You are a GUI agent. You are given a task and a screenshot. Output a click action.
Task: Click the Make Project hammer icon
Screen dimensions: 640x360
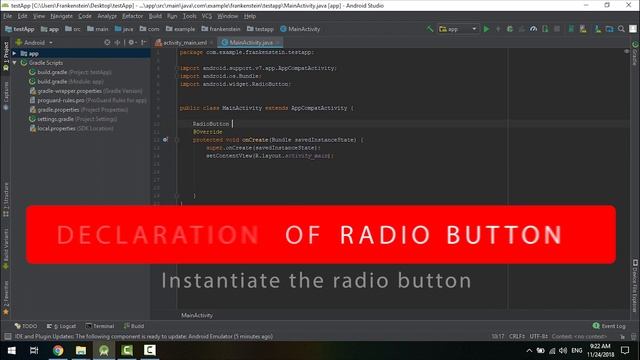(x=430, y=29)
